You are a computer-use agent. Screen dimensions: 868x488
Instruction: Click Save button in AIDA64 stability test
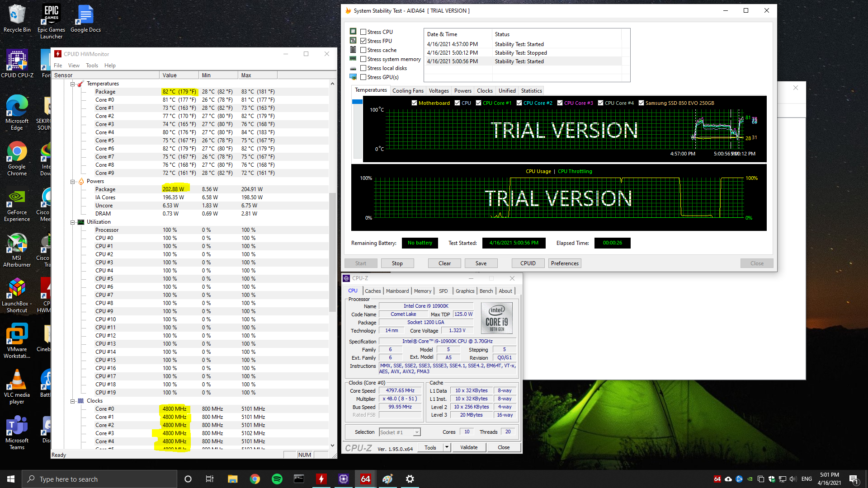(x=481, y=263)
